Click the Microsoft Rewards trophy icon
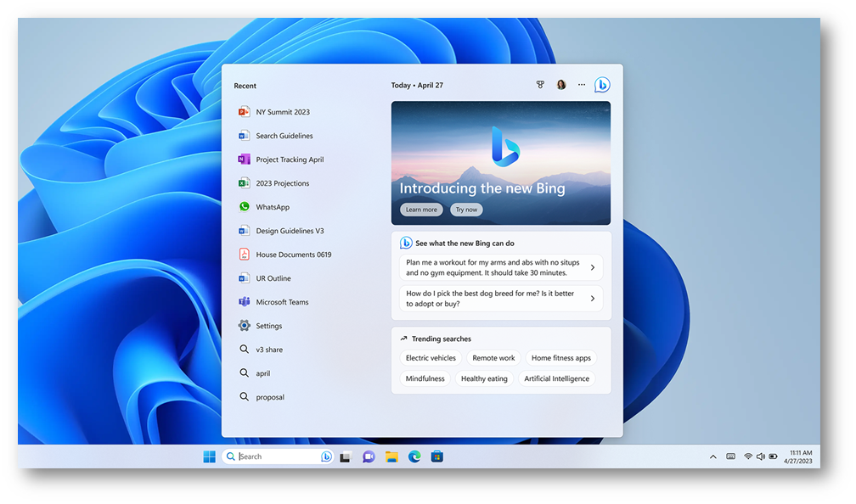Image resolution: width=856 pixels, height=504 pixels. click(540, 85)
